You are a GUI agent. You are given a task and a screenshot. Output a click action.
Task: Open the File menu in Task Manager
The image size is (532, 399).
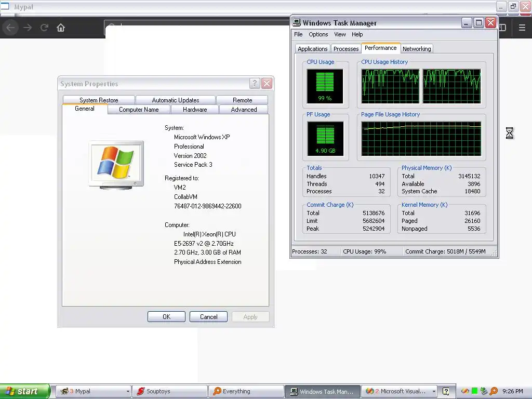click(298, 34)
